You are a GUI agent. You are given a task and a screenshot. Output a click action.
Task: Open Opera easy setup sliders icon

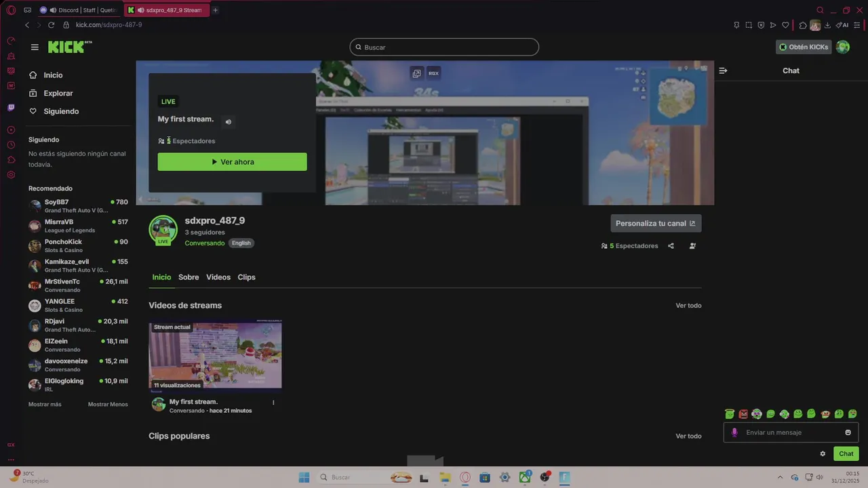(x=859, y=25)
